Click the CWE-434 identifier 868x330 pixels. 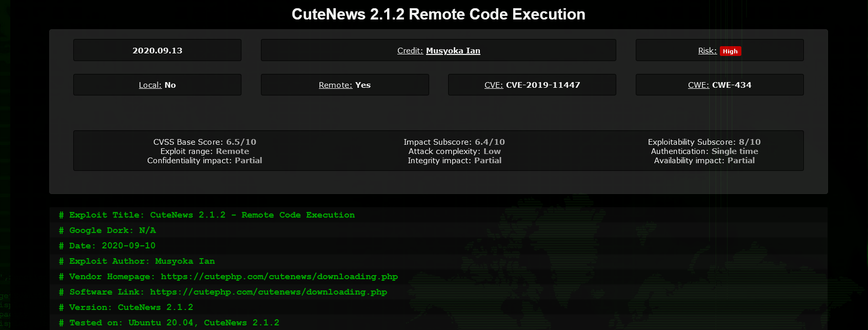coord(732,85)
